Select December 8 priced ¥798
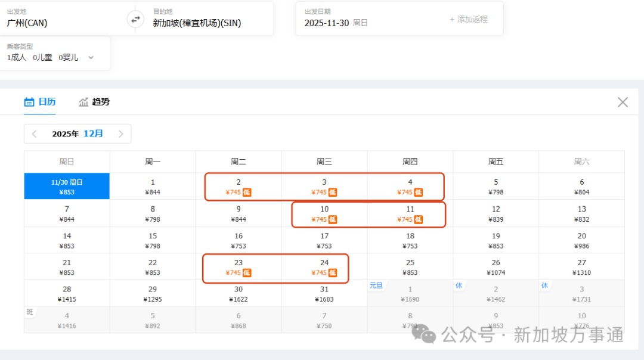Image resolution: width=644 pixels, height=360 pixels. pos(153,213)
